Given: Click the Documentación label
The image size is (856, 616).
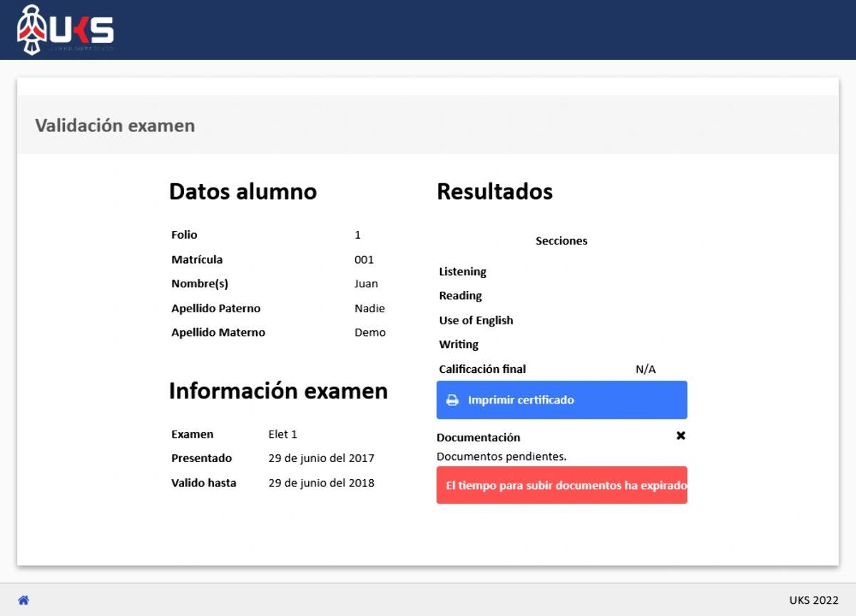Looking at the screenshot, I should 479,438.
